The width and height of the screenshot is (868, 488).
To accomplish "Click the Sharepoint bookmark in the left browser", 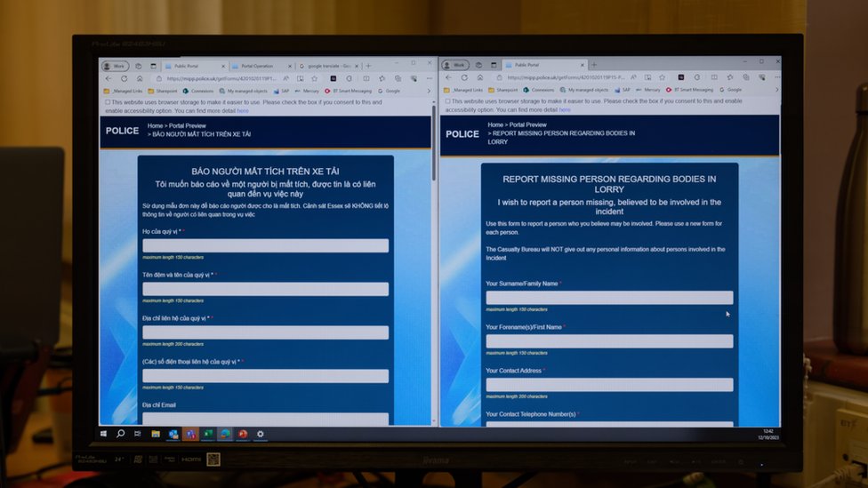I will (162, 91).
